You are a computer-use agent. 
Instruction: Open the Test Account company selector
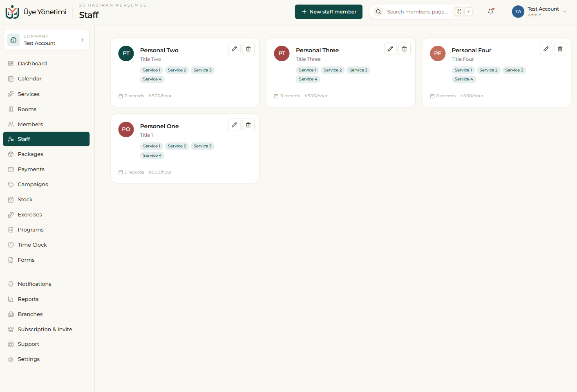(x=46, y=40)
